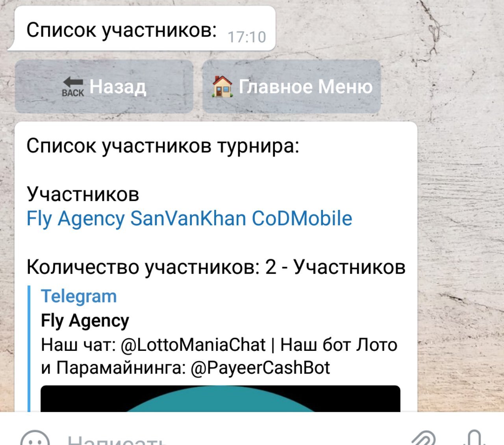504x445 pixels.
Task: Click the BACK arrow emoji icon
Action: click(x=73, y=87)
